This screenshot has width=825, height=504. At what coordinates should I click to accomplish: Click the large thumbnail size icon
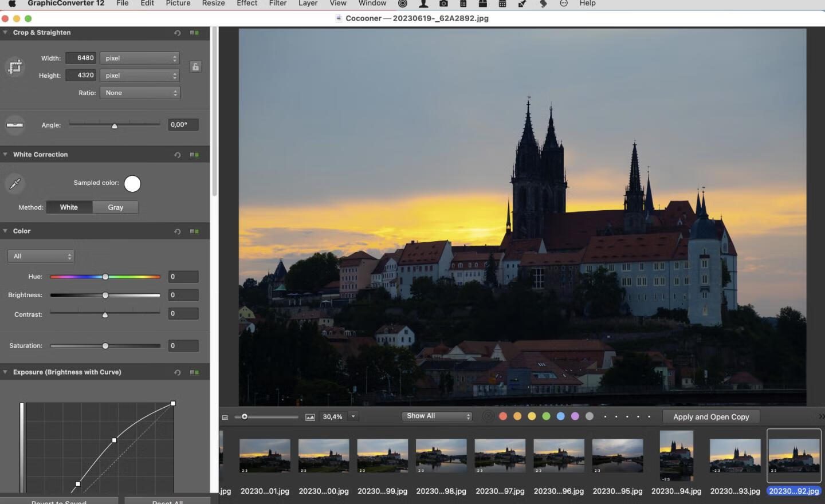point(310,417)
